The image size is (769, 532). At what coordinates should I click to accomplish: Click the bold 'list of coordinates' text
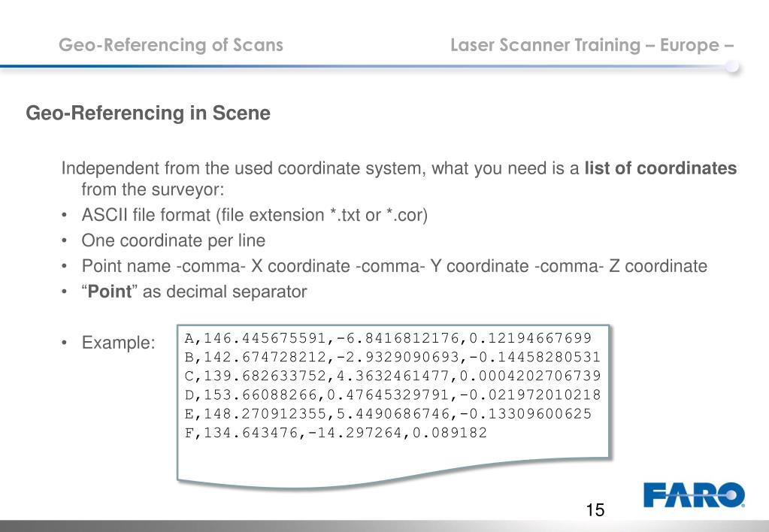click(x=660, y=168)
